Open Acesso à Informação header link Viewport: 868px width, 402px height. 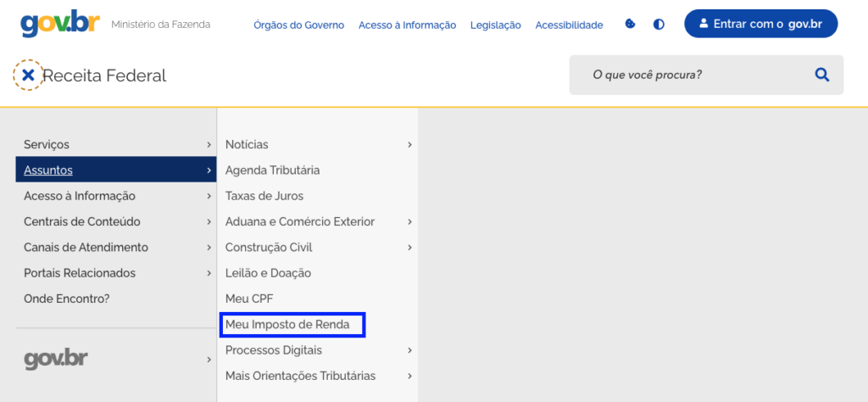(408, 25)
